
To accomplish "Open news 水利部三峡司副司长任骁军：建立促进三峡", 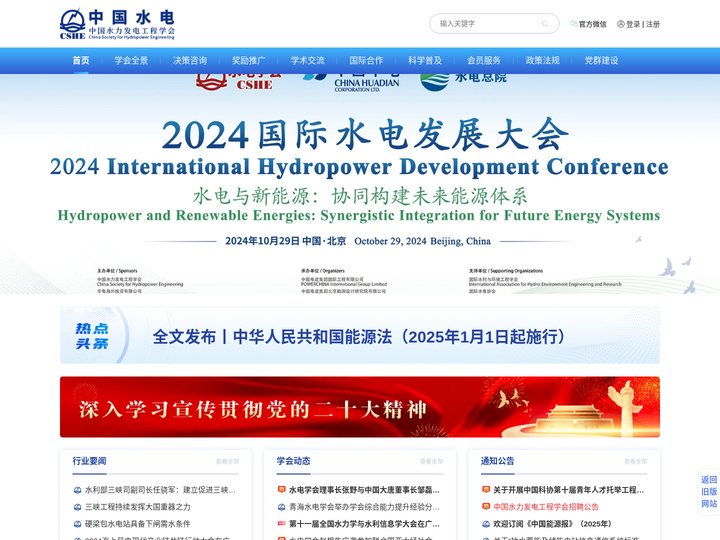I will [160, 490].
